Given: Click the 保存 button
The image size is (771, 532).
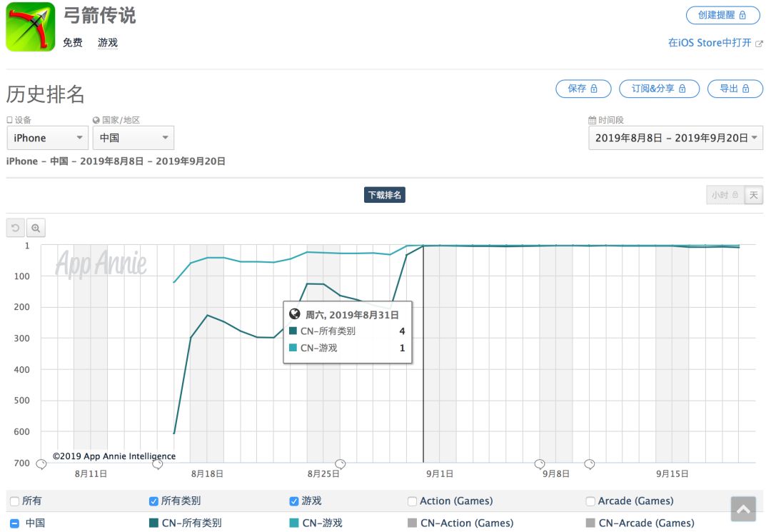Looking at the screenshot, I should coord(583,89).
